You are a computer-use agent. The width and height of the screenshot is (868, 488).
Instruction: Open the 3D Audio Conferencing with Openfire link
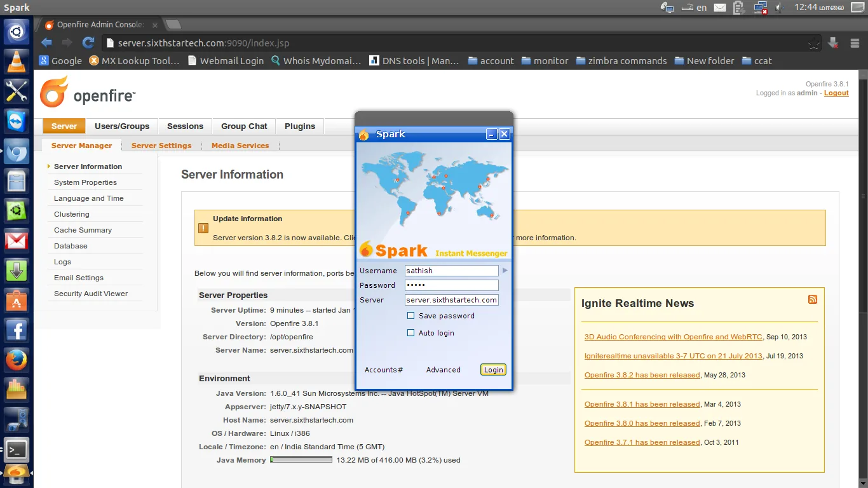pyautogui.click(x=674, y=337)
